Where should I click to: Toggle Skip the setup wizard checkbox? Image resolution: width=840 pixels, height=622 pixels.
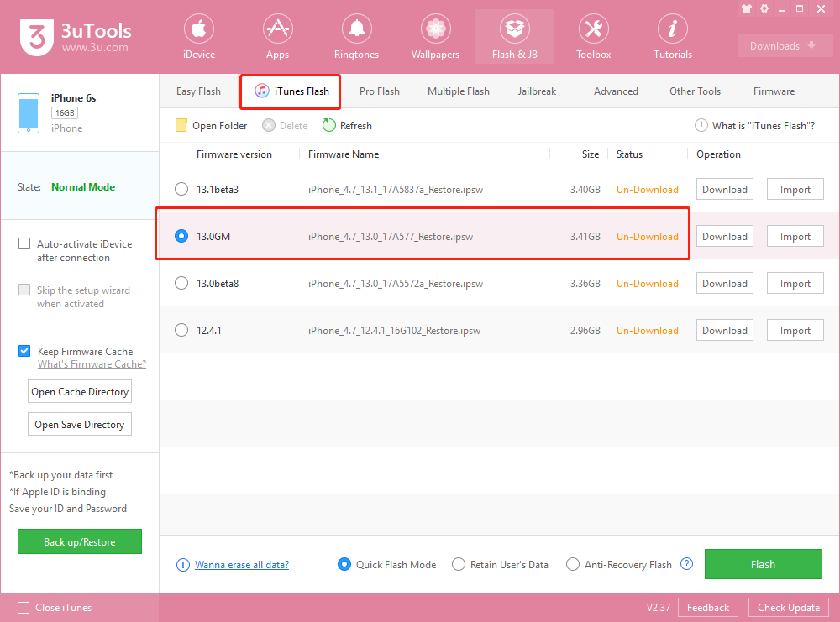[x=24, y=290]
